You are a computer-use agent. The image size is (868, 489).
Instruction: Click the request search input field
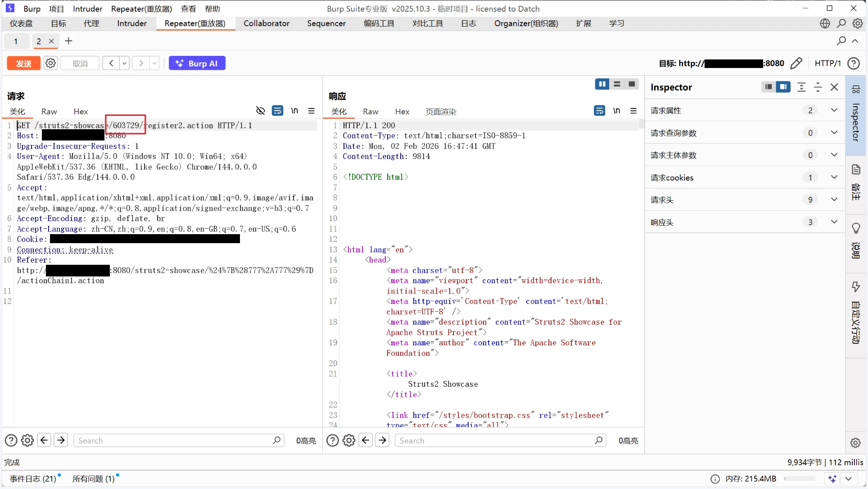[x=179, y=441]
